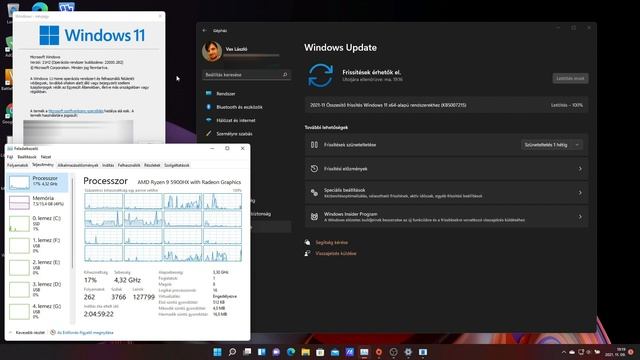
Task: Open the Szüneteltetés 1 hétig dropdown
Action: tap(551, 144)
